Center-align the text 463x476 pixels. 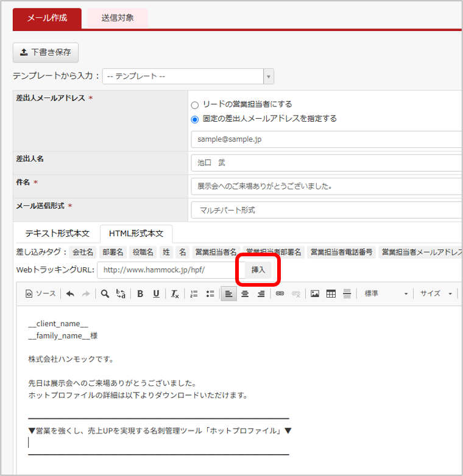245,293
